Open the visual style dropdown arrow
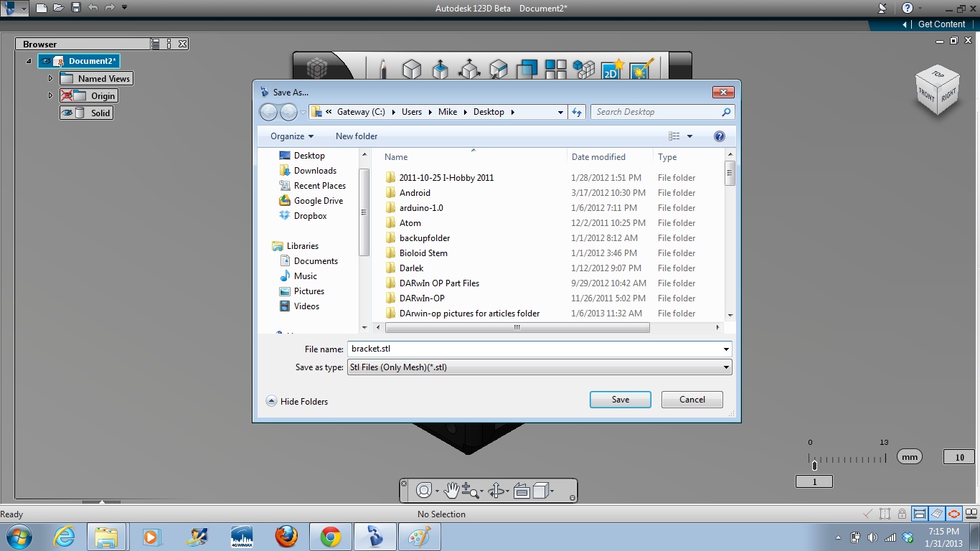This screenshot has height=551, width=980. pyautogui.click(x=552, y=491)
